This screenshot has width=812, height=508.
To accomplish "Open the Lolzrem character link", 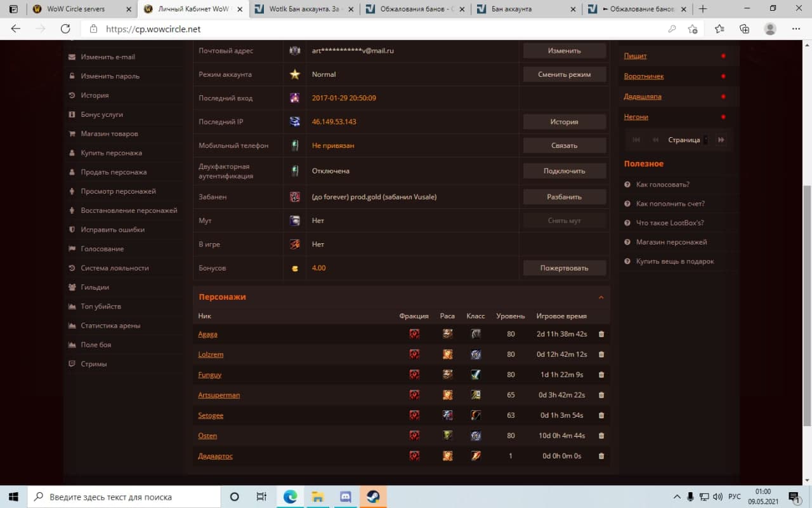I will tap(211, 354).
